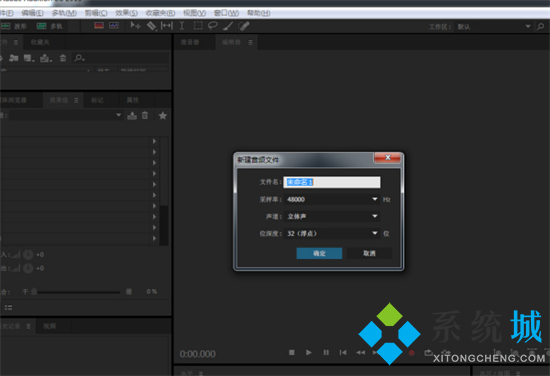Pick the Marquee Selection tool
Screen dimensions: 550x376
tap(198, 26)
